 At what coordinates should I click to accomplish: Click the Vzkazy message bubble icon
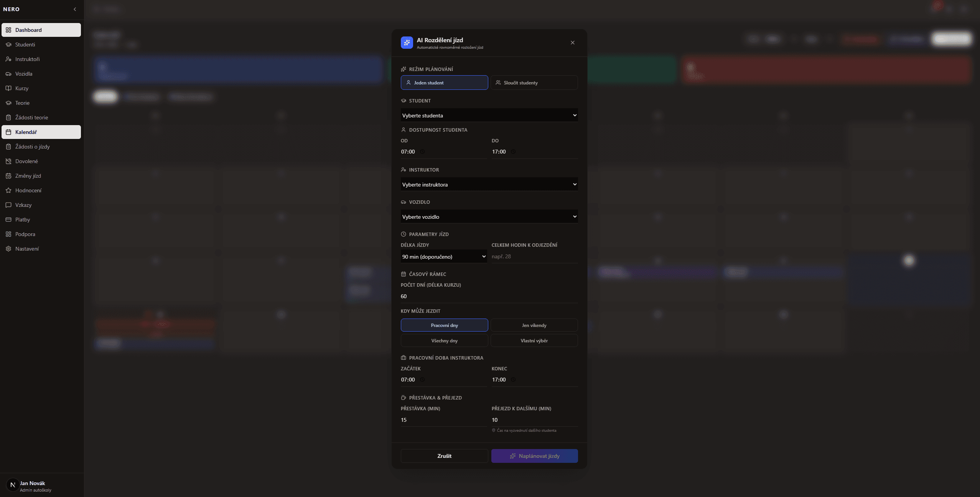coord(8,205)
